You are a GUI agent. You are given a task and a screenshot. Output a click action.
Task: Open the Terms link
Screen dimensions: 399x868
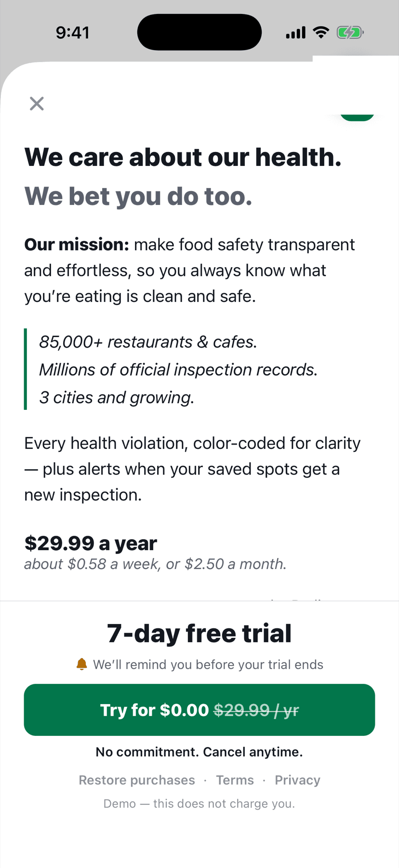point(235,780)
